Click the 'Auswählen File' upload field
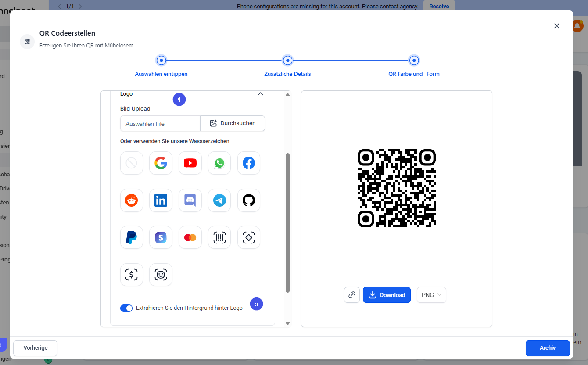This screenshot has height=365, width=588. tap(160, 124)
